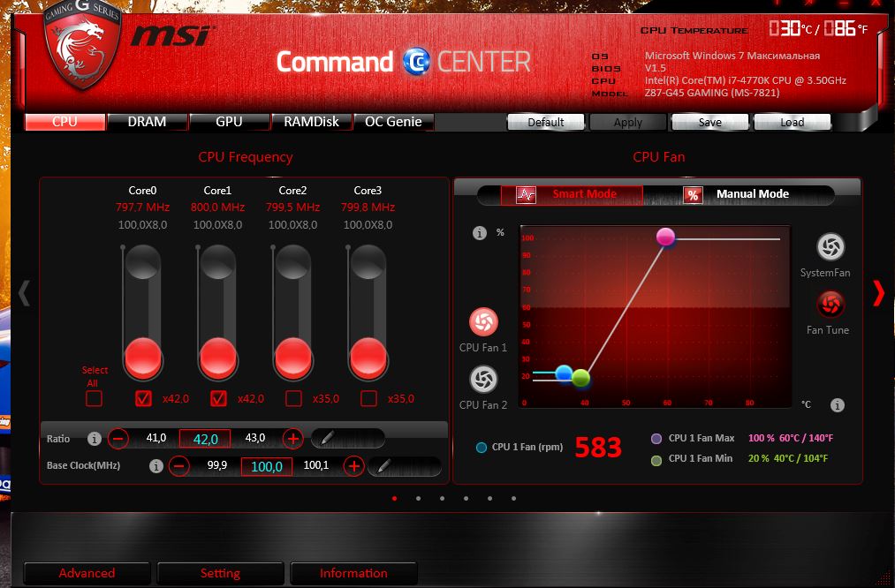The image size is (895, 588).
Task: Open the RAMDisk tab
Action: click(312, 122)
